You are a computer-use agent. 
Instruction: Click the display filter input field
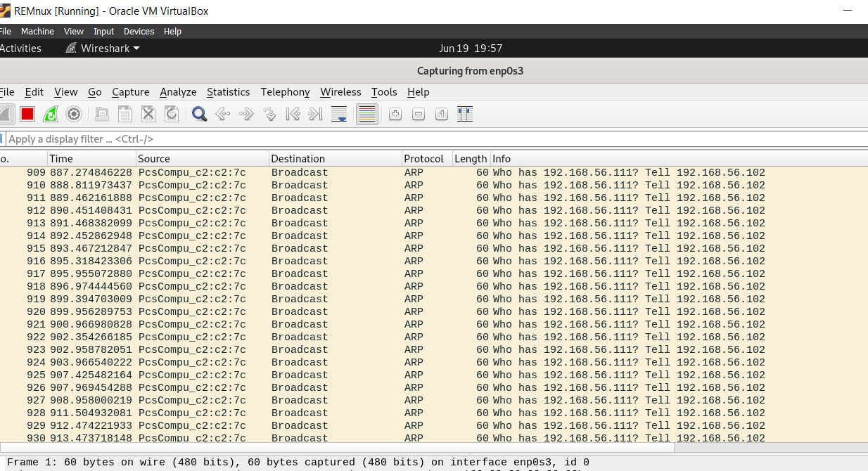(x=436, y=138)
